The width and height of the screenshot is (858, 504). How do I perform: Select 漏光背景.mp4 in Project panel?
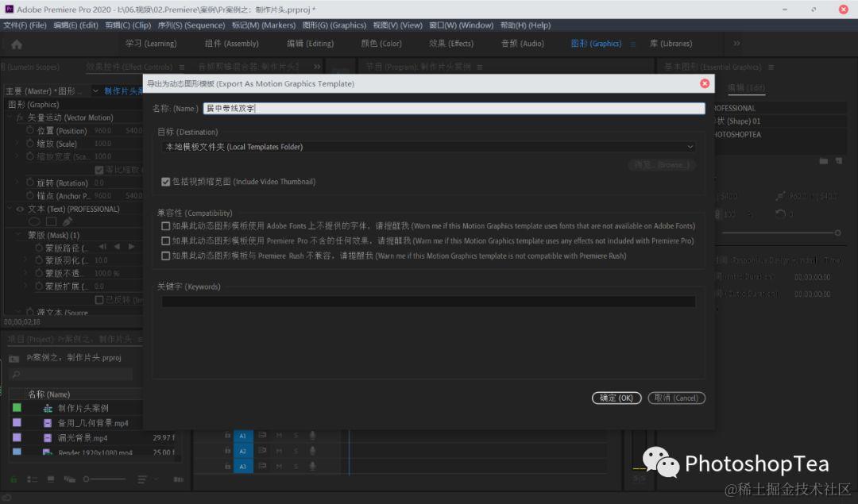(83, 438)
